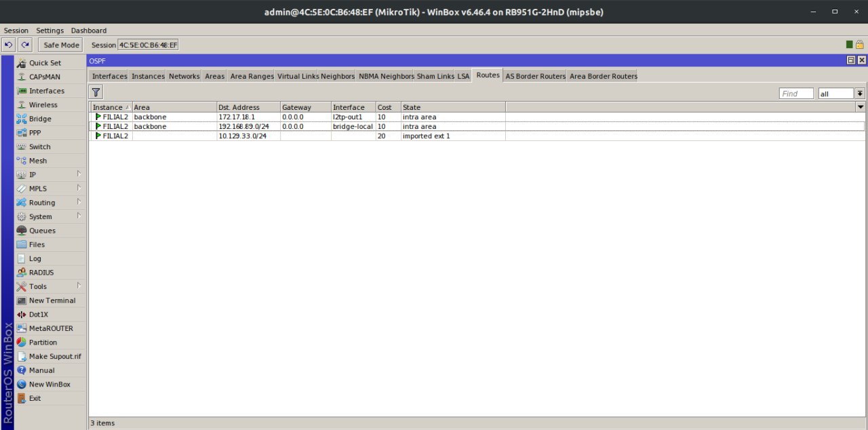Sort by the Area column header
Viewport: 868px width, 430px height.
(174, 107)
